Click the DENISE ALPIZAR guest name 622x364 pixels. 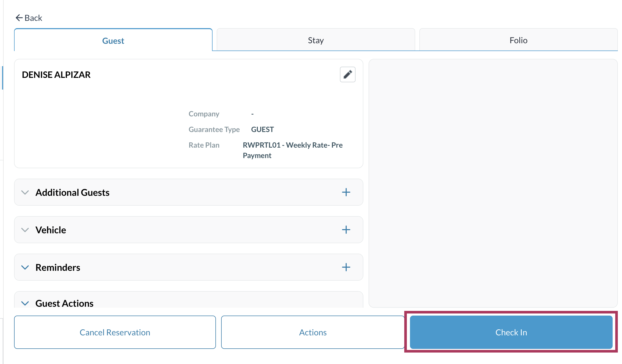[x=56, y=75]
